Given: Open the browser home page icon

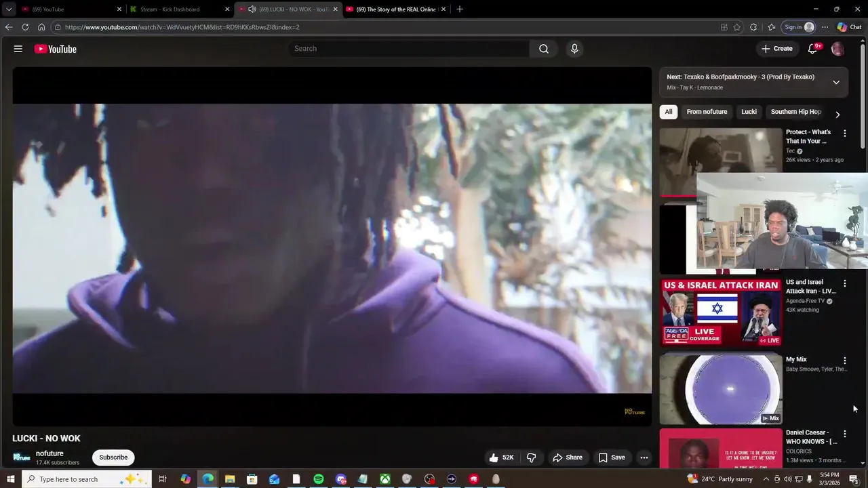Looking at the screenshot, I should coord(41,27).
